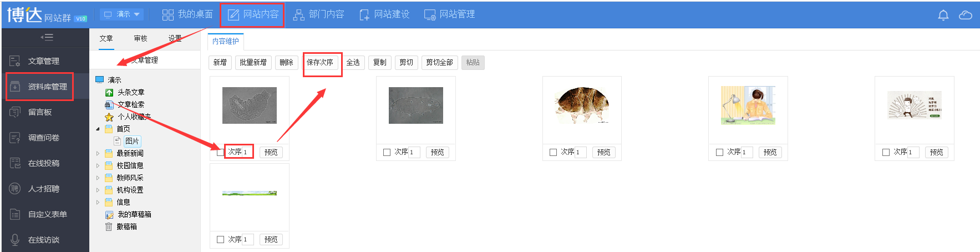Open 撒稿箱 trash in the tree

click(126, 226)
